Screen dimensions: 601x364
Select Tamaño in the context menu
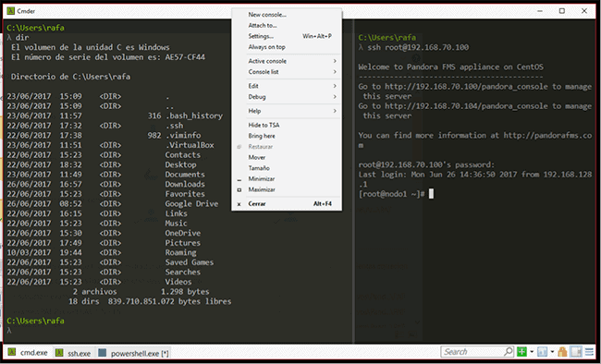click(287, 168)
